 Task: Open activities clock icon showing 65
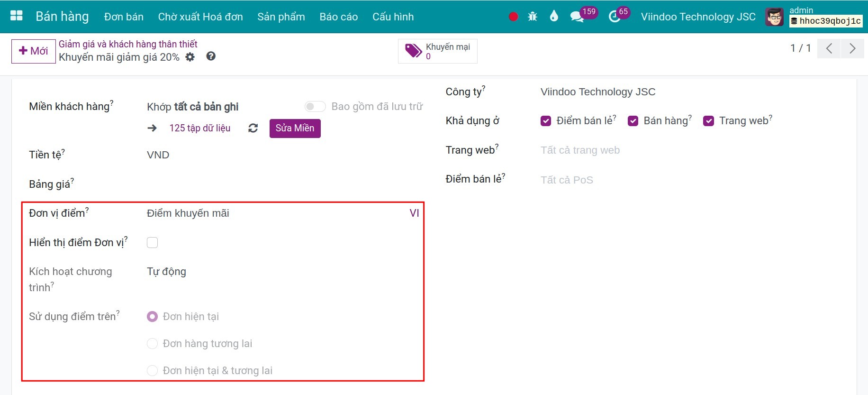[x=615, y=17]
